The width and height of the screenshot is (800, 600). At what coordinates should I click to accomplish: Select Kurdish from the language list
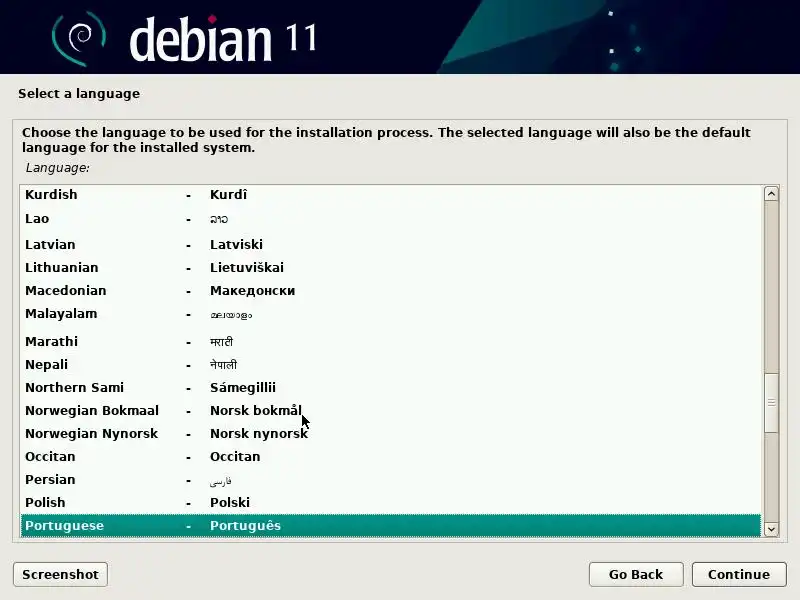pyautogui.click(x=390, y=195)
